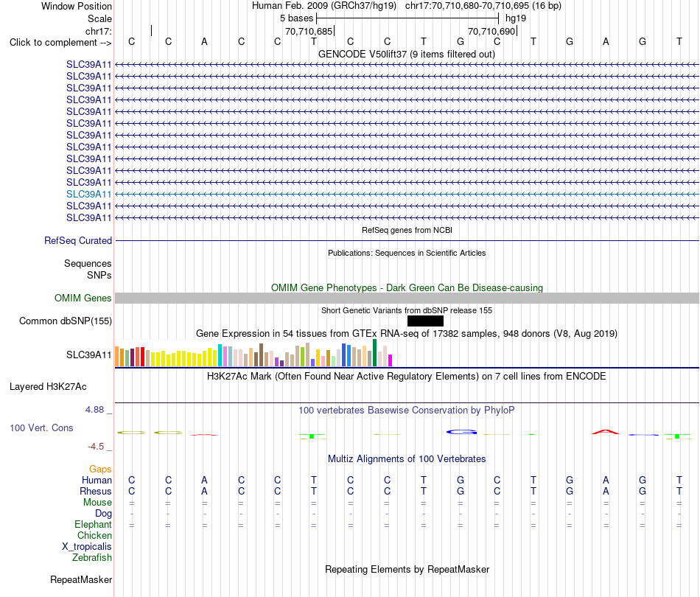This screenshot has width=700, height=597.
Task: Click the "Scale" track label
Action: [99, 18]
